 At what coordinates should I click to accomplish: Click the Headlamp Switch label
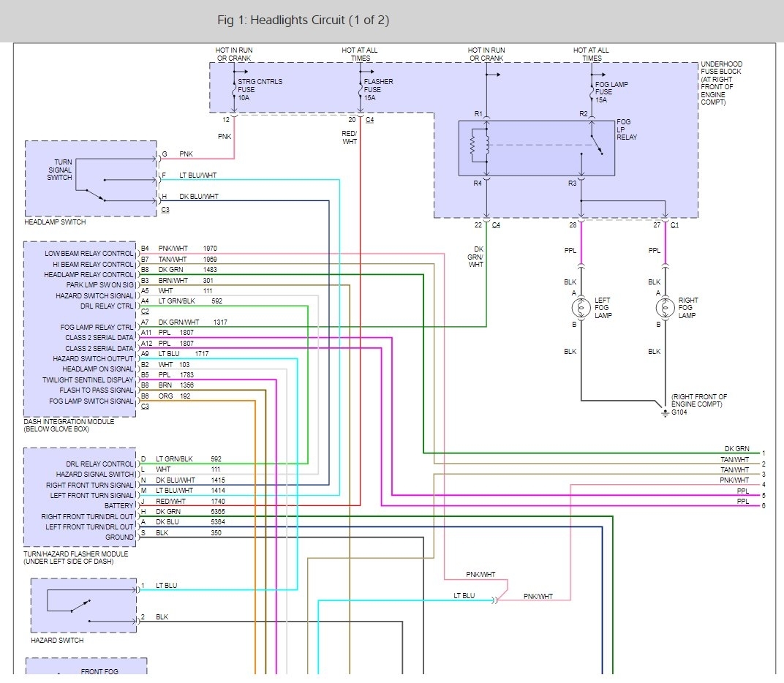55,222
